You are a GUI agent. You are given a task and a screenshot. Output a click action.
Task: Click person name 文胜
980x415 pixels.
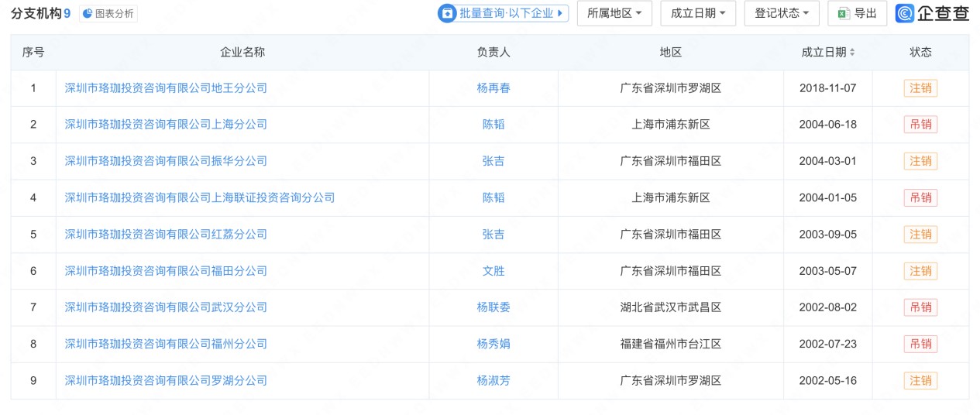(x=493, y=271)
